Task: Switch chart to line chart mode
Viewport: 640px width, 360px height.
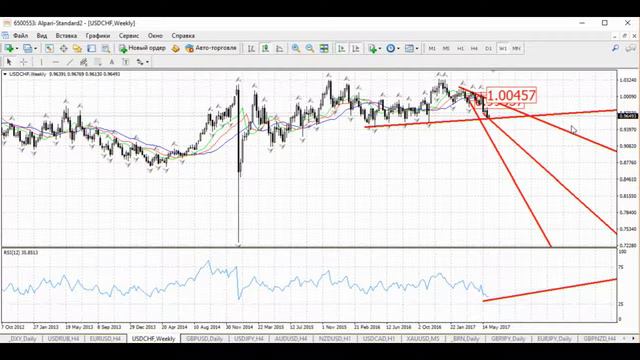Action: pos(280,49)
